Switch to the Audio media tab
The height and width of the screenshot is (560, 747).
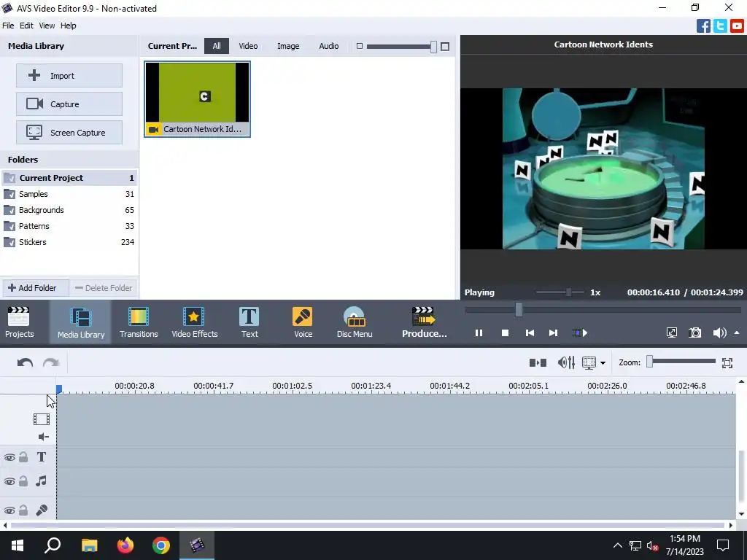[329, 46]
